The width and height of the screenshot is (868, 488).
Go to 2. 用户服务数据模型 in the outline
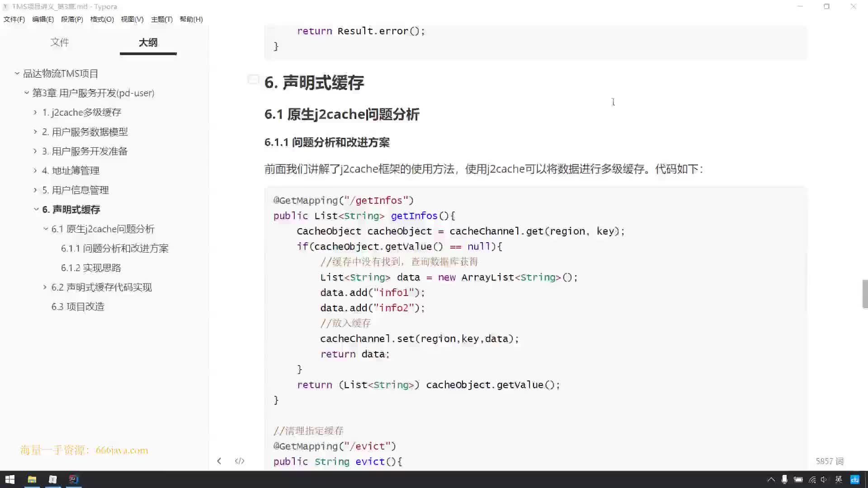pos(85,131)
